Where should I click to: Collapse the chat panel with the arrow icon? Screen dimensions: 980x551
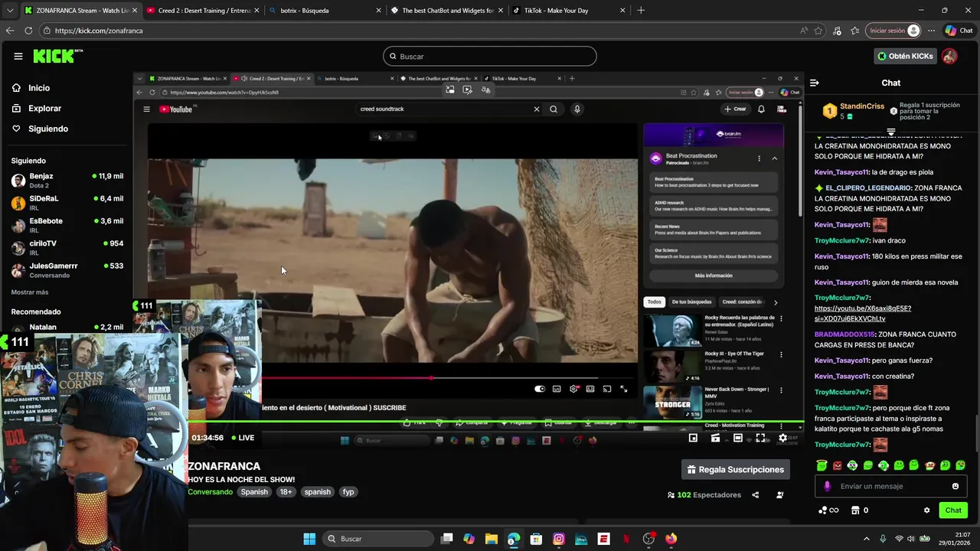(x=814, y=83)
